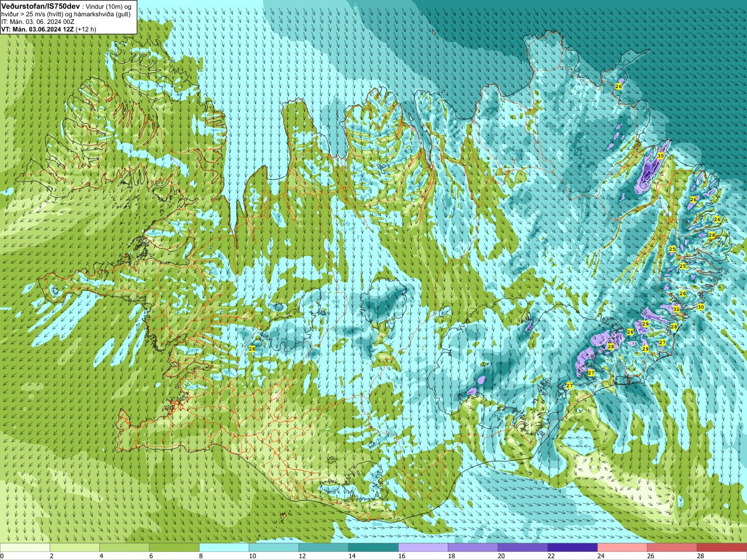Click the yellow 35 max gust label

[x=660, y=156]
